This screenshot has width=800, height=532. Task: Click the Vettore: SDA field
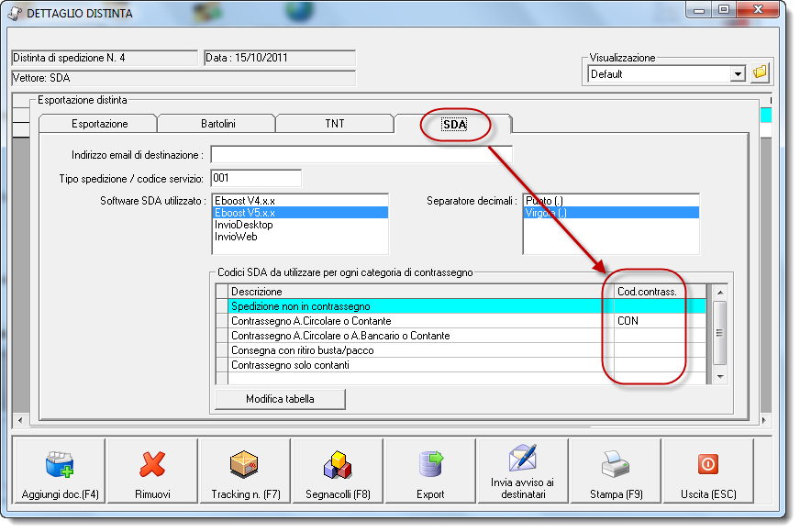point(183,78)
